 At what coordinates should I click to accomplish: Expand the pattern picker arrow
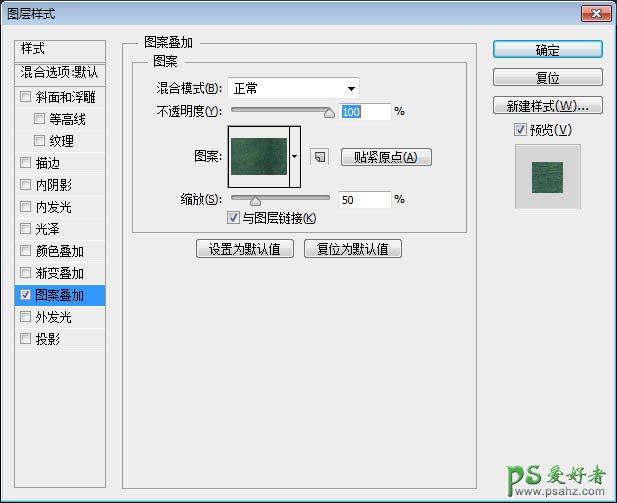[x=295, y=157]
